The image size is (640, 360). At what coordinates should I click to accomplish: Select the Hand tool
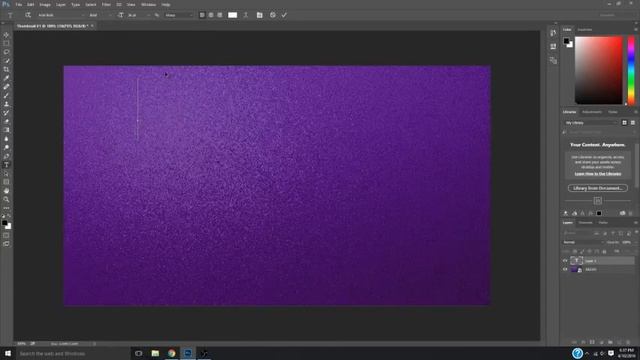[6, 191]
